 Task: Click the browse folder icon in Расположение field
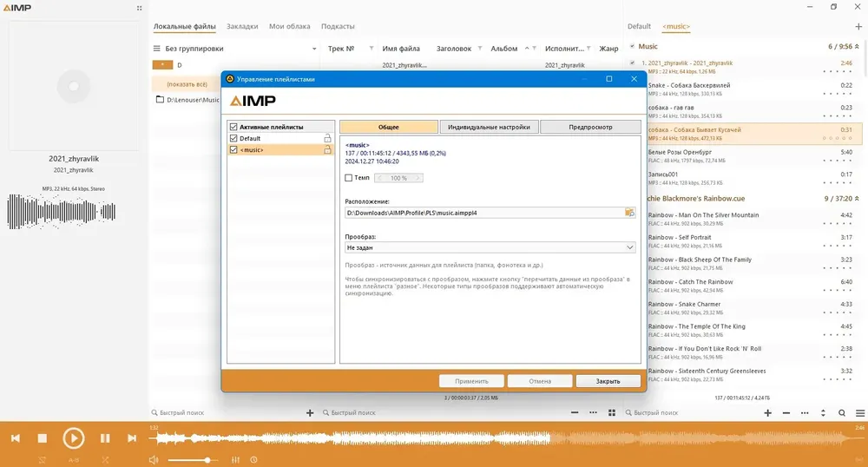tap(629, 213)
